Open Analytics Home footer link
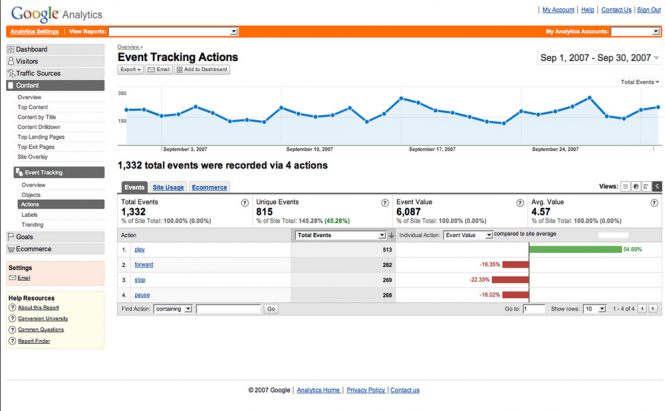 tap(319, 390)
